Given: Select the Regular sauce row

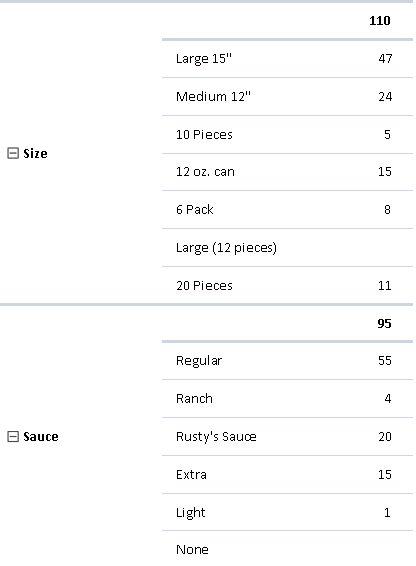Looking at the screenshot, I should (287, 361).
